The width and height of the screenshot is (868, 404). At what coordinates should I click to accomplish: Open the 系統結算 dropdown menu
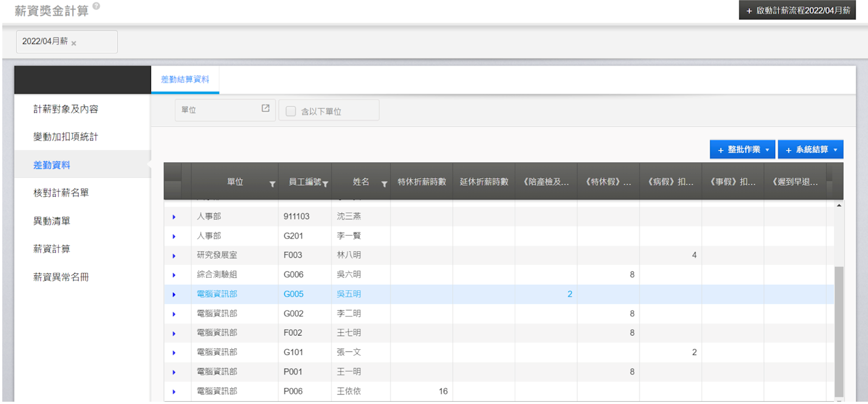[x=810, y=150]
